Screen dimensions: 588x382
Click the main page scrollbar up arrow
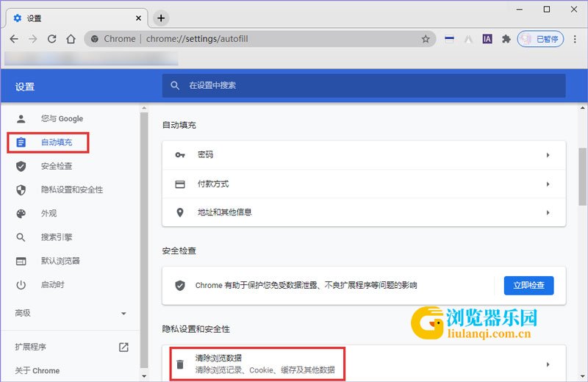(x=582, y=108)
